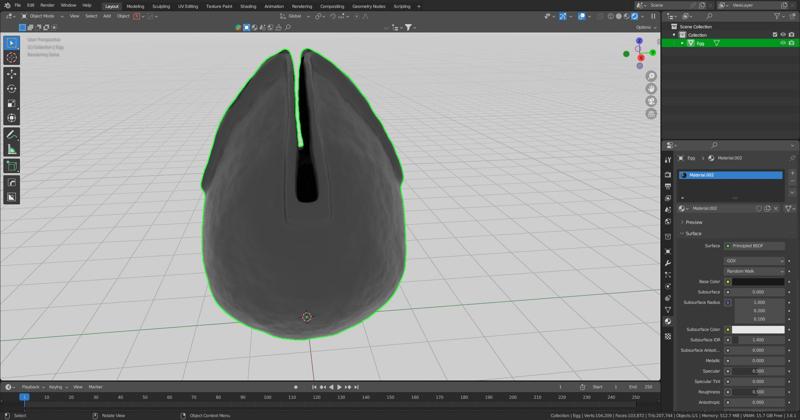The height and width of the screenshot is (420, 800).
Task: Open the Physics properties tab
Action: point(668,286)
